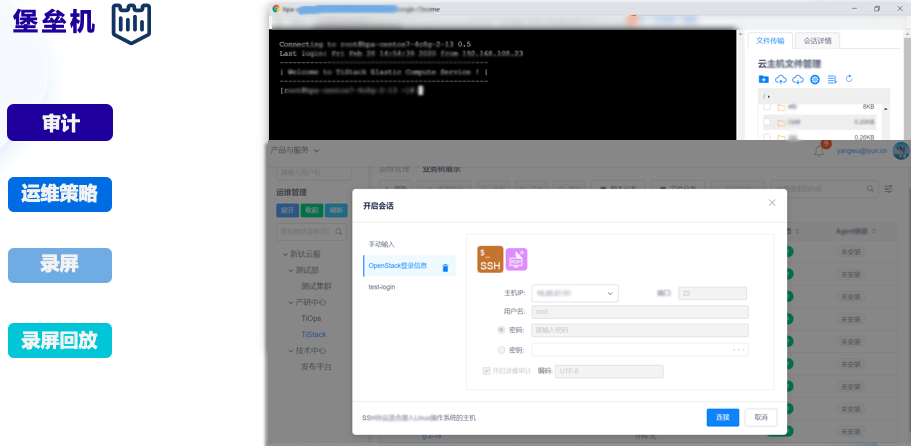Viewport: 911px width, 446px height.
Task: Click the 端口 field showing 22
Action: click(712, 293)
